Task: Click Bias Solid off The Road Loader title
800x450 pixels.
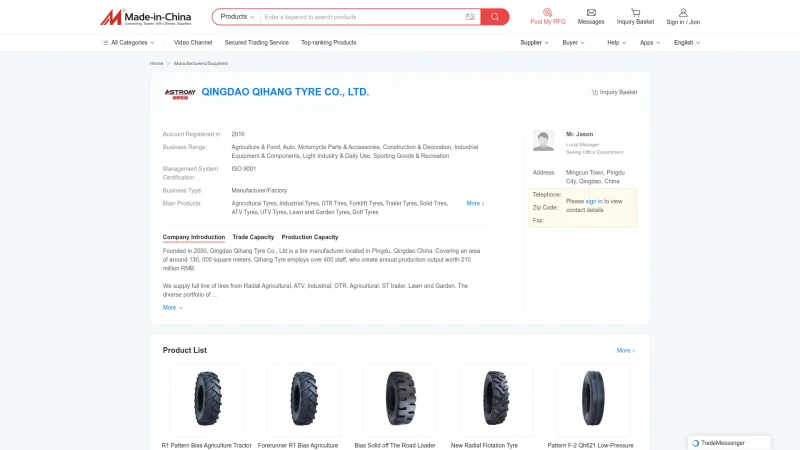Action: 395,445
